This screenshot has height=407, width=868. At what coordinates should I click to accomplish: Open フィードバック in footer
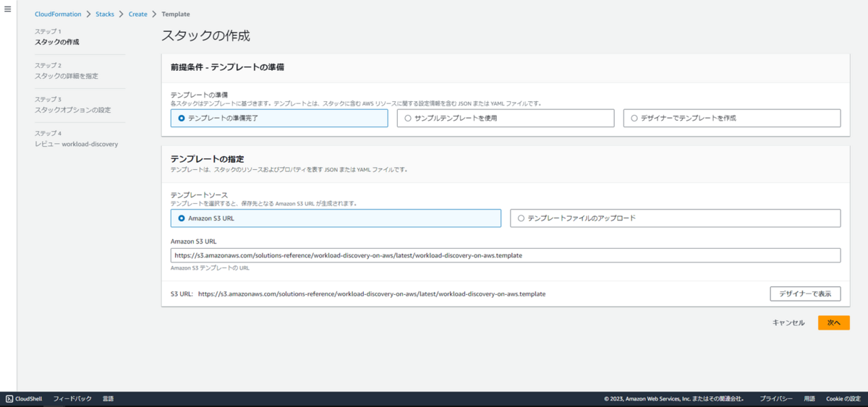click(72, 399)
